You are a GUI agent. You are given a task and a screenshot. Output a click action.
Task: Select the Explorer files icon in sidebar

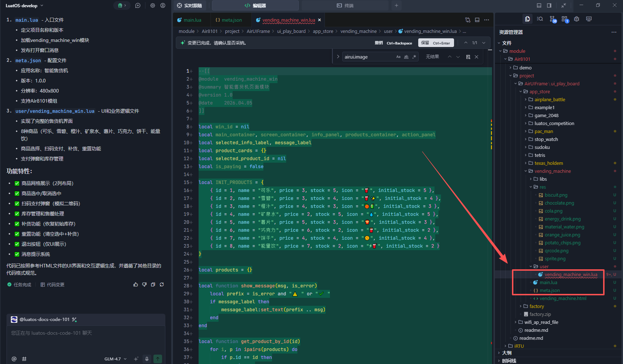(x=527, y=19)
